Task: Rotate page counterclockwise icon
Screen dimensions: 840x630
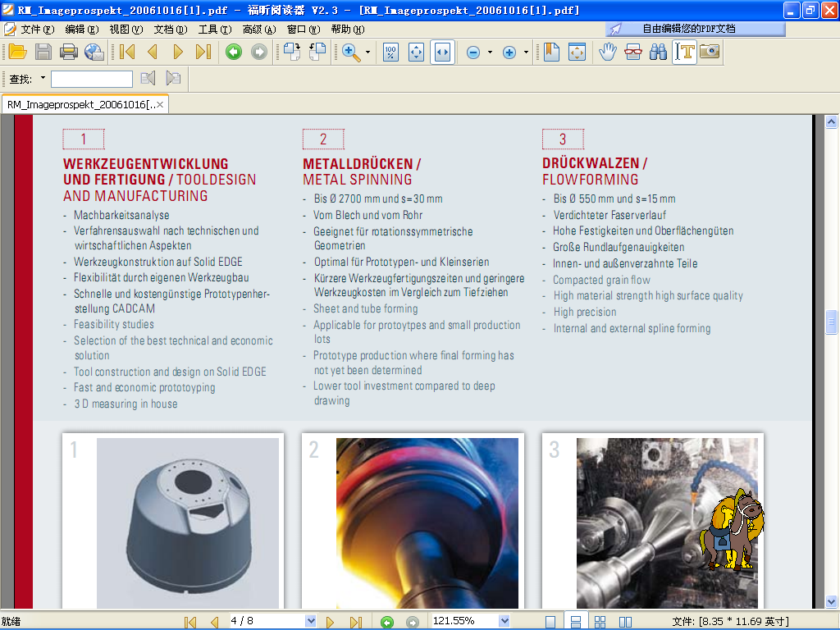Action: [317, 52]
